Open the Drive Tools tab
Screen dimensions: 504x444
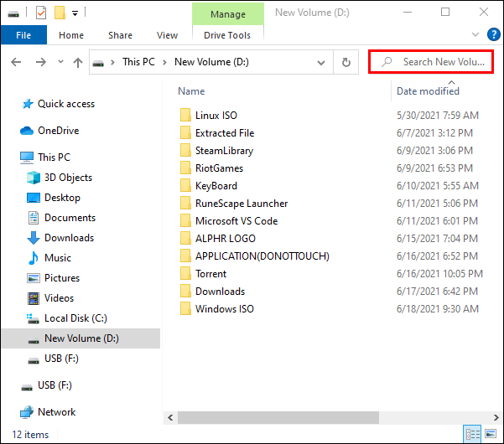[227, 35]
